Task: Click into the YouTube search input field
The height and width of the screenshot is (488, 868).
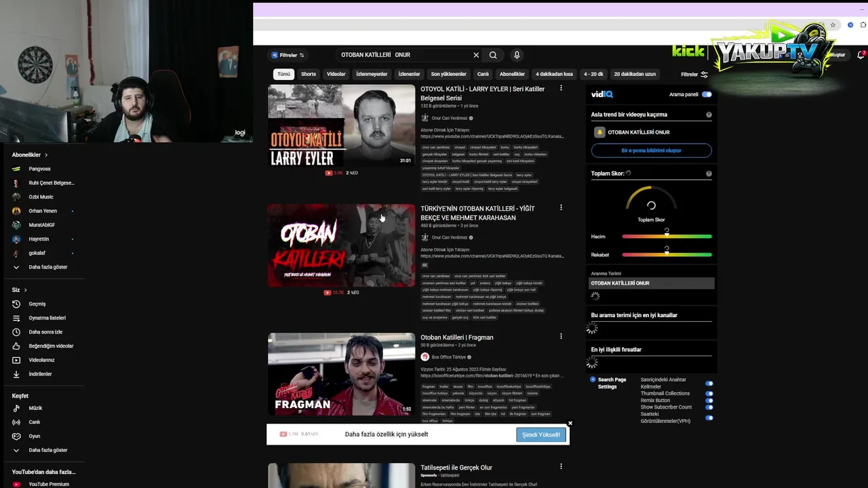Action: click(x=403, y=55)
